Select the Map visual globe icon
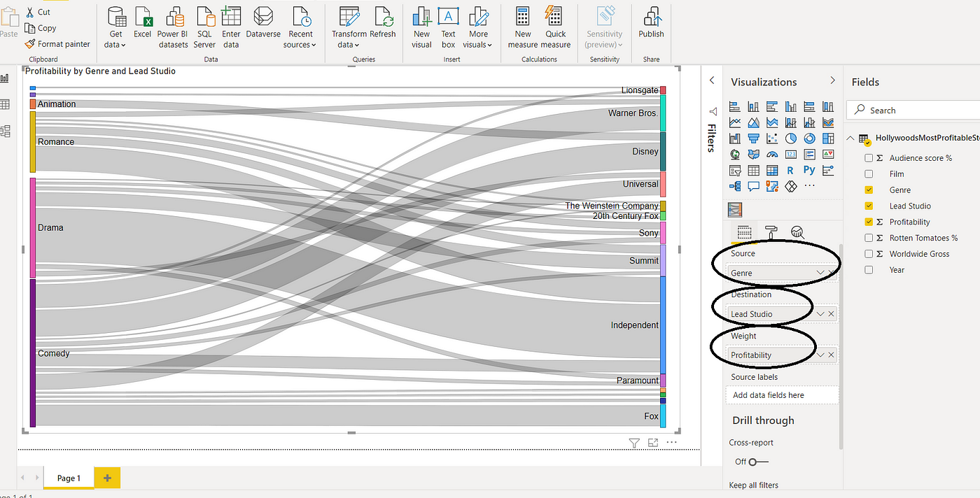 click(x=735, y=154)
